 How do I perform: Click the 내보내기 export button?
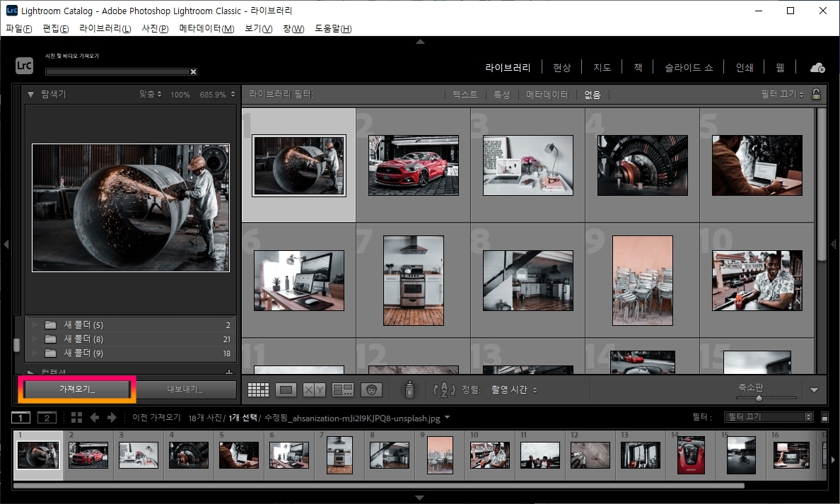pyautogui.click(x=185, y=389)
